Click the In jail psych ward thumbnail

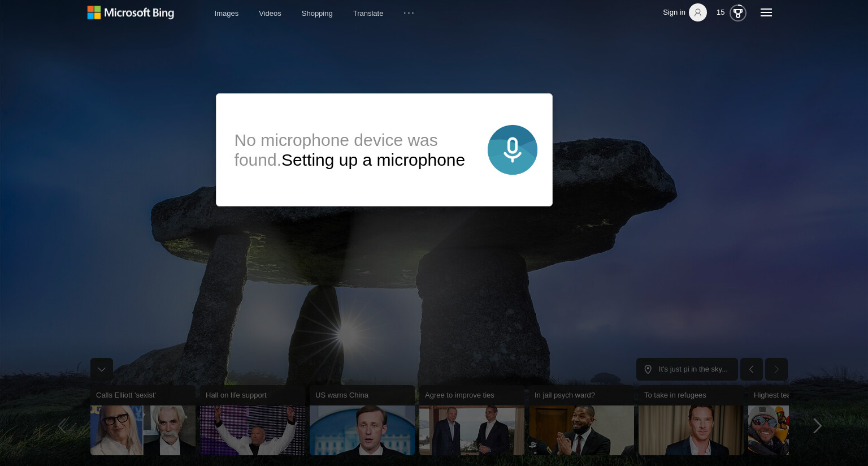[x=581, y=430]
